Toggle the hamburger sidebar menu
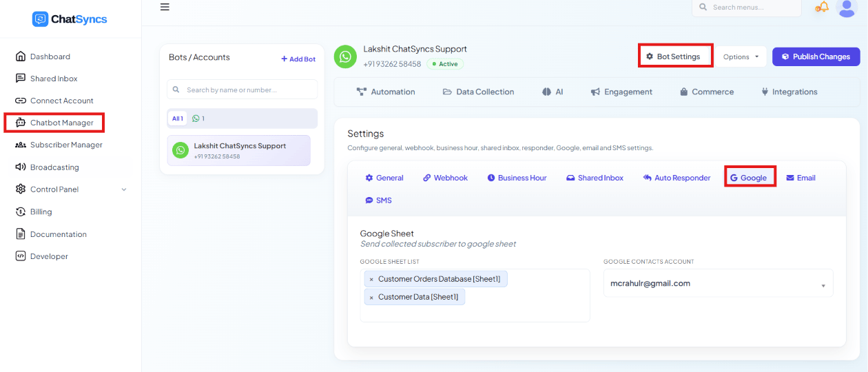 pyautogui.click(x=165, y=7)
